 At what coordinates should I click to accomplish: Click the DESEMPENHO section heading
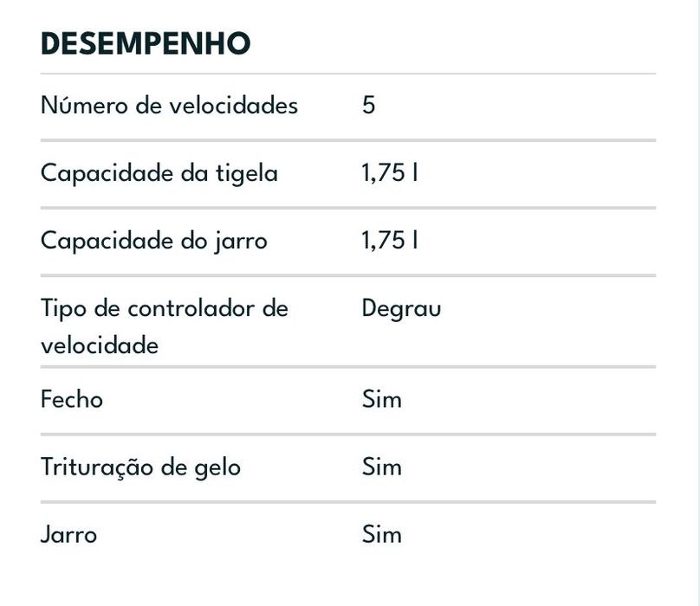click(146, 43)
